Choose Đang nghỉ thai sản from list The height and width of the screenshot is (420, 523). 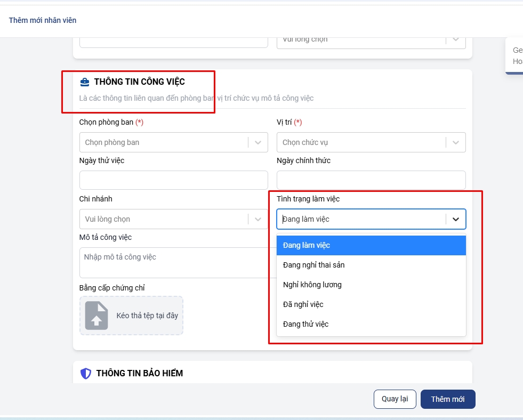coord(371,265)
